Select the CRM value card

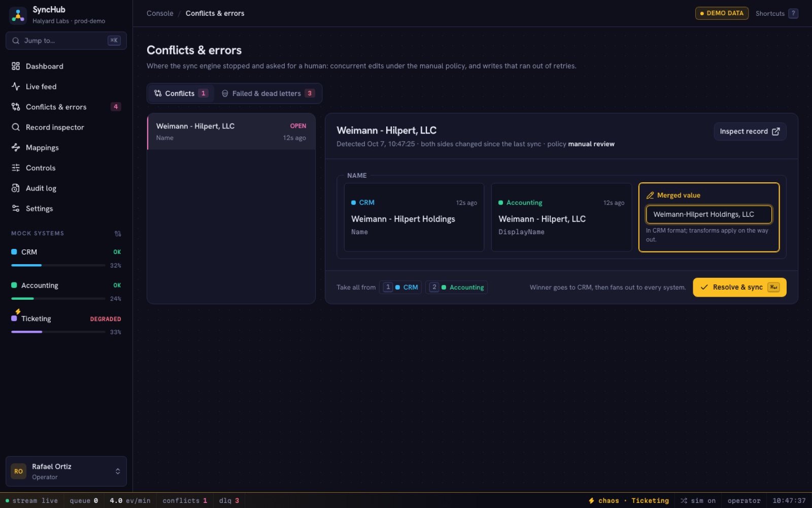(x=414, y=217)
